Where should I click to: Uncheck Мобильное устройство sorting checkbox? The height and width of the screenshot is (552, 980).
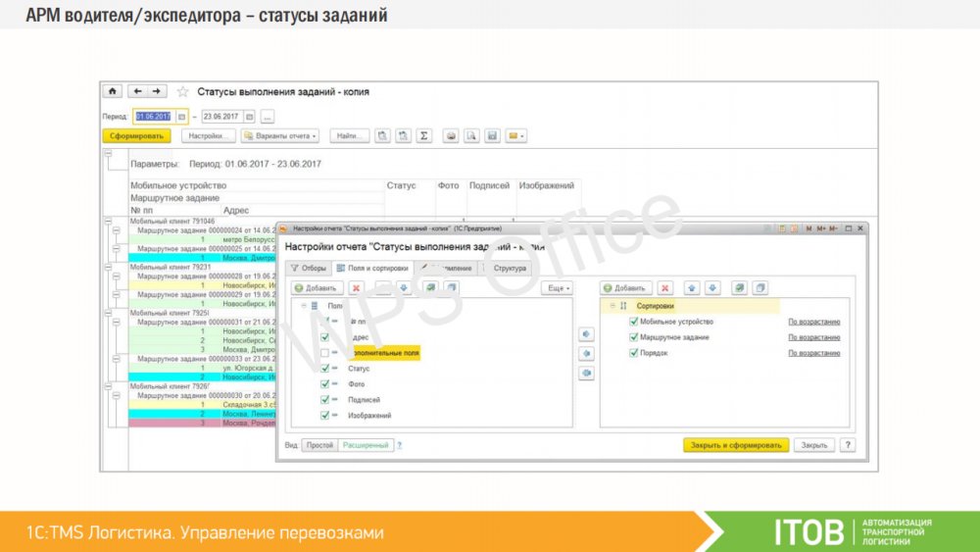(634, 322)
